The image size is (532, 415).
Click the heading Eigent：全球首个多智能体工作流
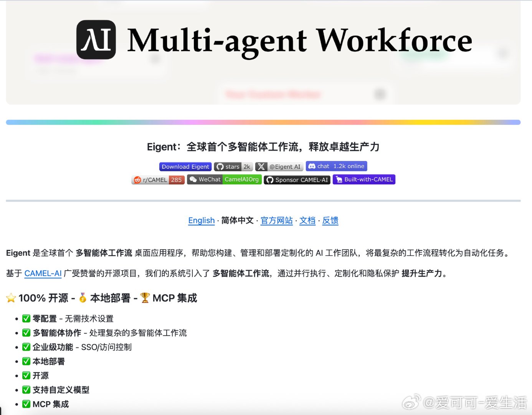263,147
